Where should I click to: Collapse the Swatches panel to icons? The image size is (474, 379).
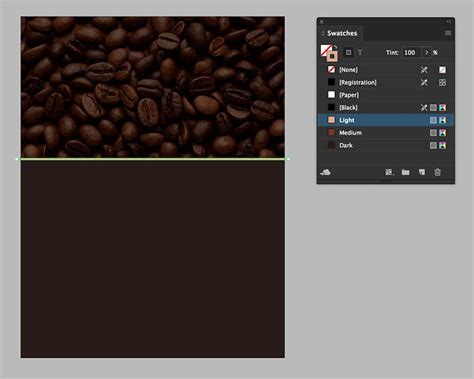pos(449,22)
